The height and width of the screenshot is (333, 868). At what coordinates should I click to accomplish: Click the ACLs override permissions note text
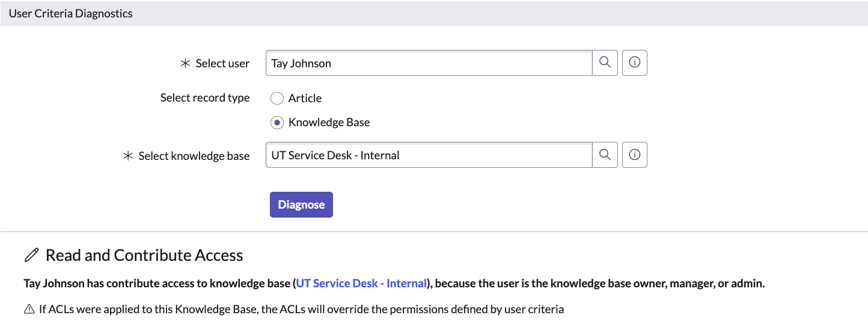pyautogui.click(x=301, y=310)
